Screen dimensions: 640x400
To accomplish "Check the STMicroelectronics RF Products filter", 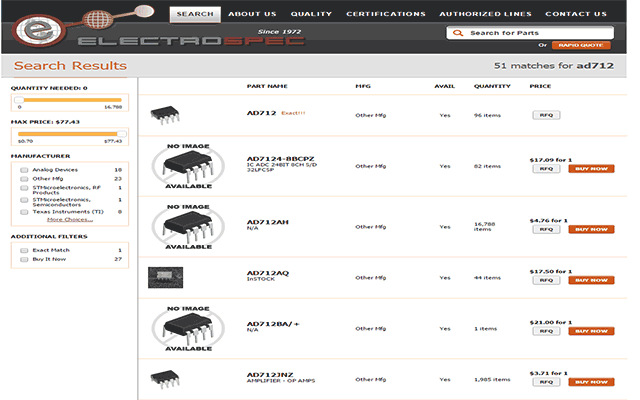I will (x=24, y=188).
